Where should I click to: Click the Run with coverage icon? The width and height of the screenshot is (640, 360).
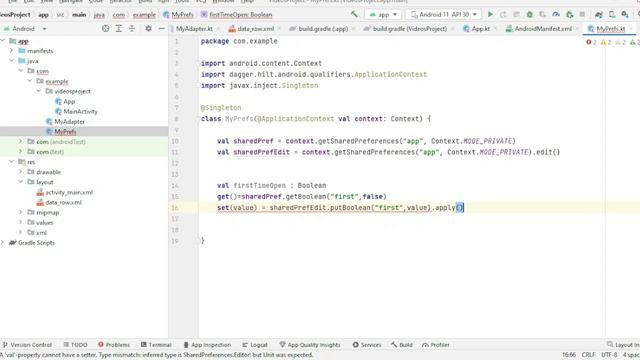[x=542, y=14]
